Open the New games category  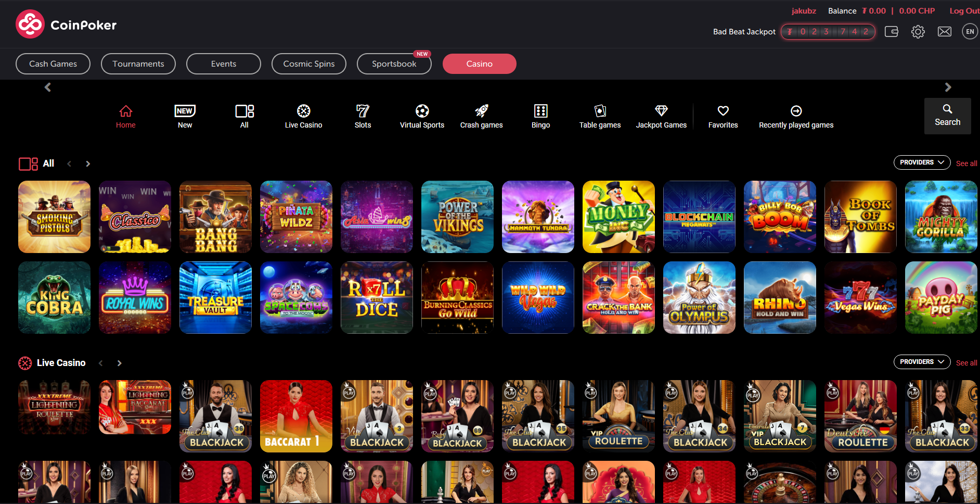pyautogui.click(x=185, y=117)
